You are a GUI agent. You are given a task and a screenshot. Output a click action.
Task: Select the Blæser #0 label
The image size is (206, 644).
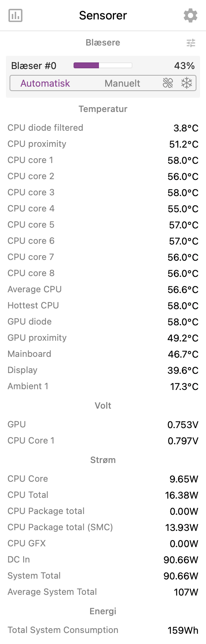point(34,66)
